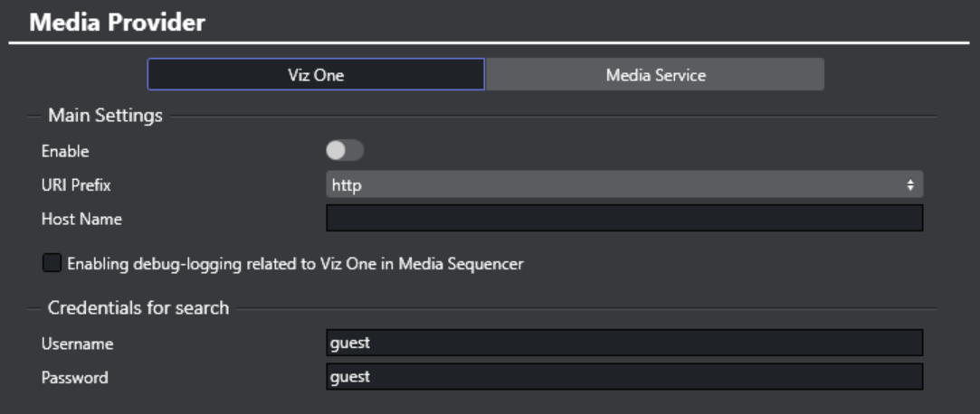Click the Main Settings section header
This screenshot has width=980, height=414.
pyautogui.click(x=105, y=116)
